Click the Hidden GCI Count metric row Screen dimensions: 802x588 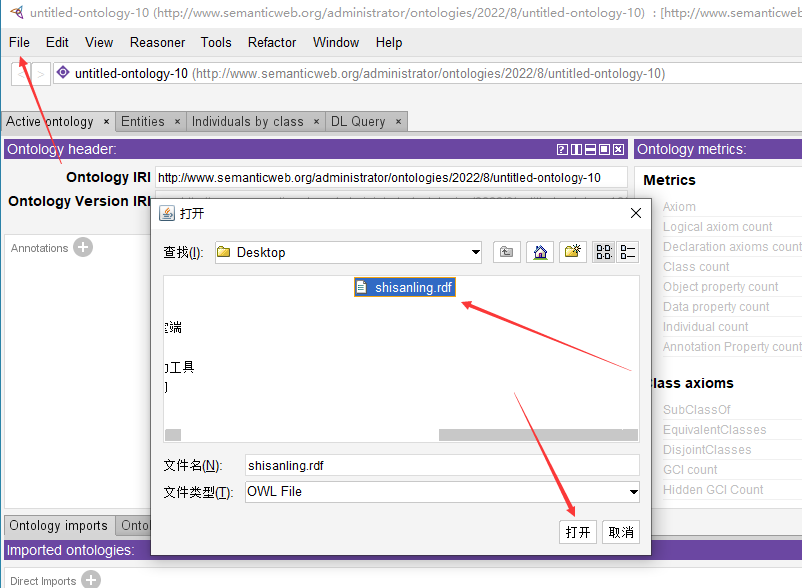(713, 489)
